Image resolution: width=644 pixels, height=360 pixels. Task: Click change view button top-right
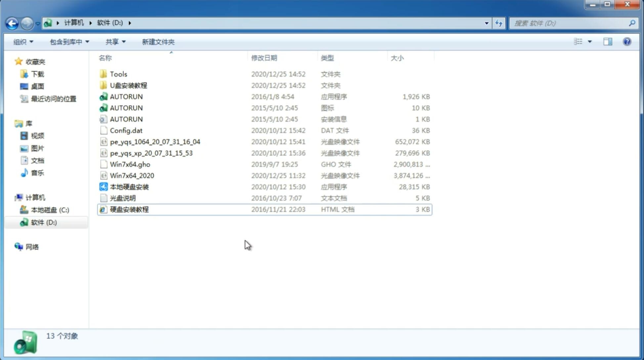(x=581, y=41)
